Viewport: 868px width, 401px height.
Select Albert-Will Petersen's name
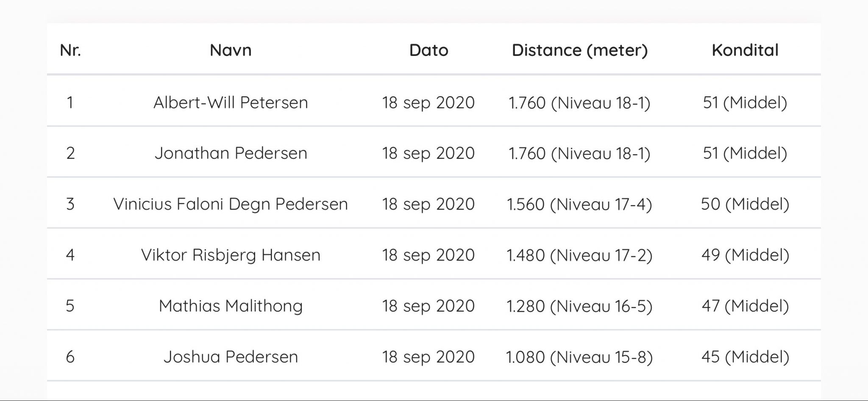(231, 102)
